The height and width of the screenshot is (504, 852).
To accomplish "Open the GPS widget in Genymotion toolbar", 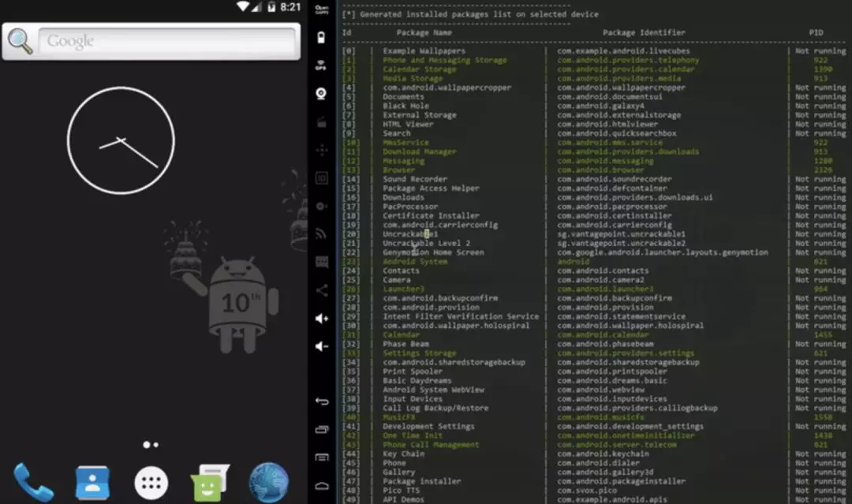I will click(x=321, y=65).
